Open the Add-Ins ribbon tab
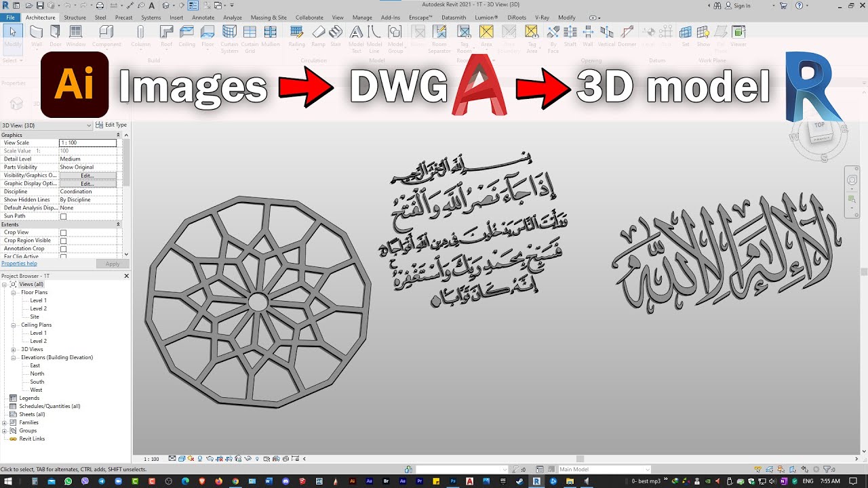The width and height of the screenshot is (868, 488). click(x=391, y=18)
